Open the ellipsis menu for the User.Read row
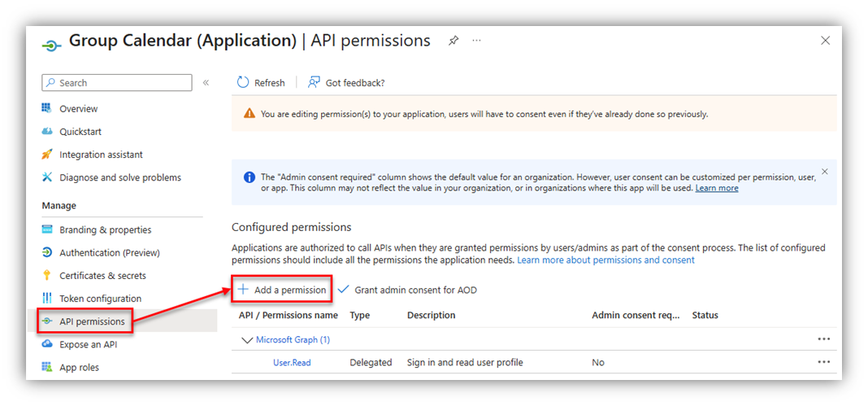 coord(824,362)
